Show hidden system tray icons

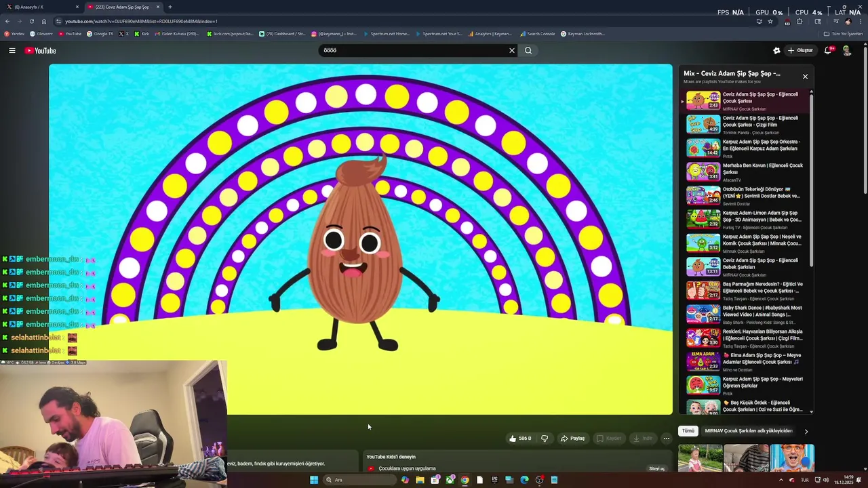781,480
